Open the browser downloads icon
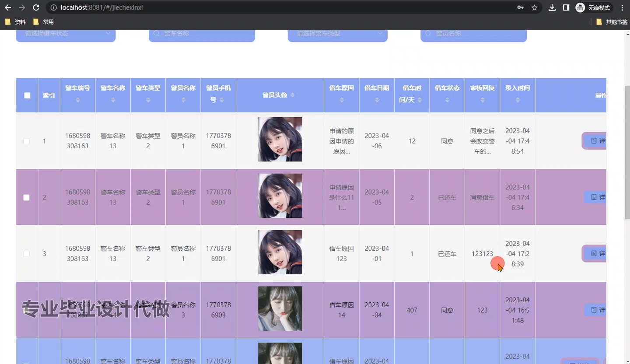Image resolution: width=630 pixels, height=364 pixels. coord(552,7)
